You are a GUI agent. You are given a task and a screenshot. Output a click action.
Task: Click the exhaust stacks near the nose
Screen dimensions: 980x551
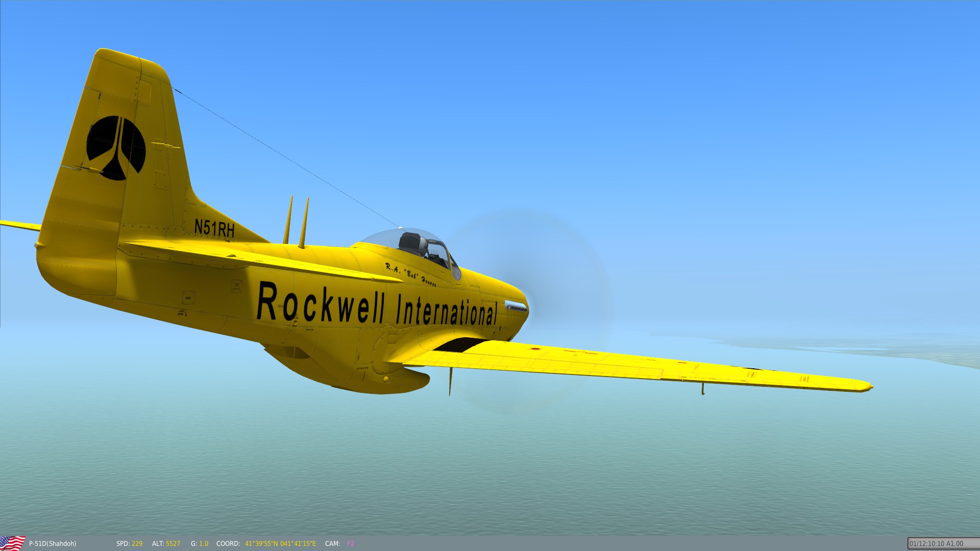tap(516, 306)
